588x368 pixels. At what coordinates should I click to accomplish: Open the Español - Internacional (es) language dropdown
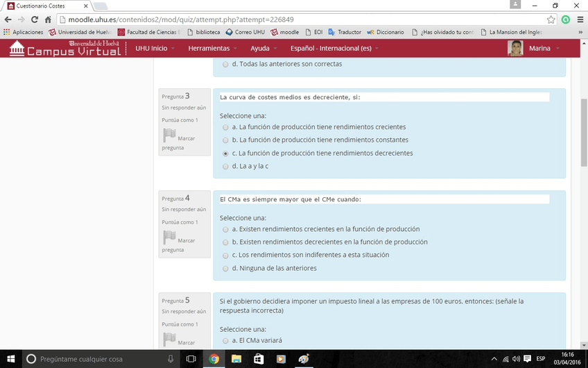334,48
